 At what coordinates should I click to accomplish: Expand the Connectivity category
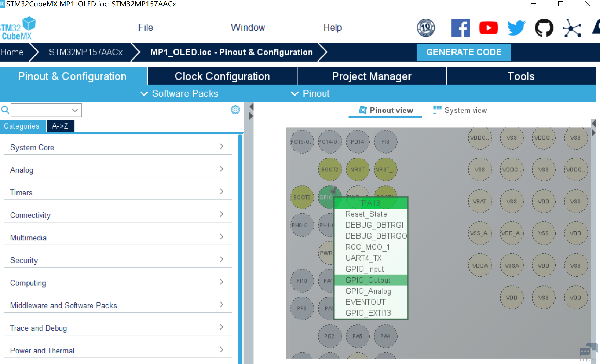click(x=118, y=215)
